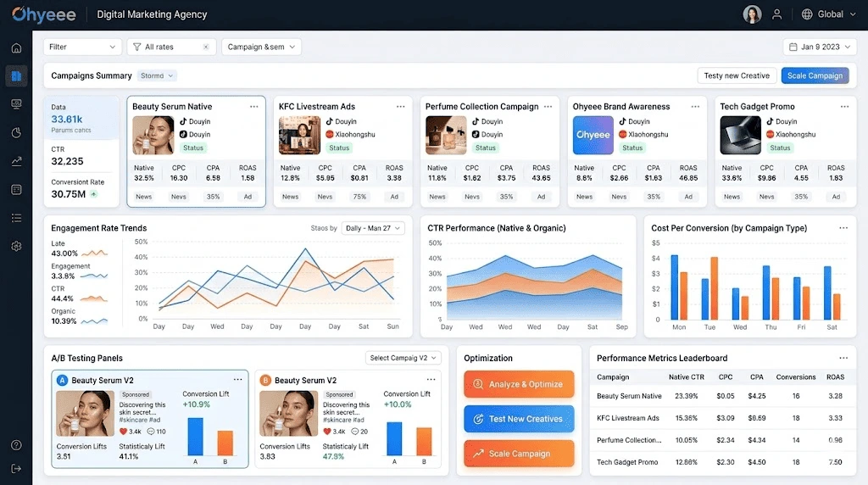Click the CTR 32,235 value
868x485 pixels.
click(x=68, y=161)
